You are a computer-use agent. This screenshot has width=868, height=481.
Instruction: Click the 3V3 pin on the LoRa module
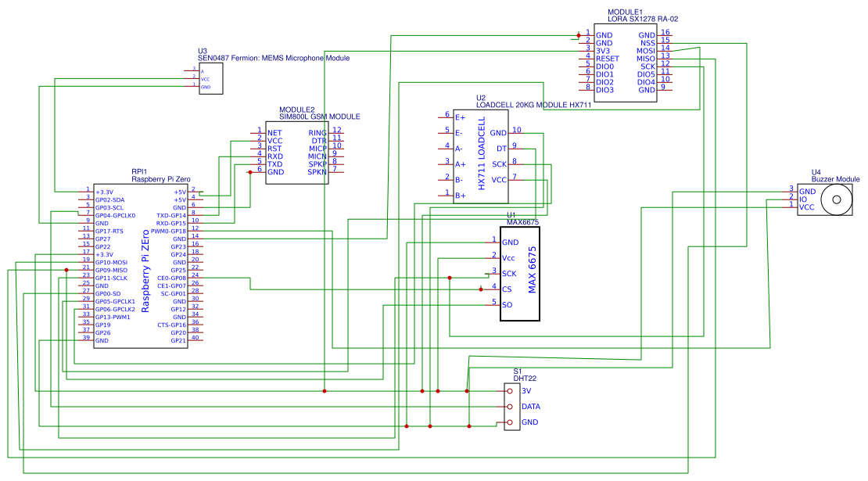[x=603, y=51]
